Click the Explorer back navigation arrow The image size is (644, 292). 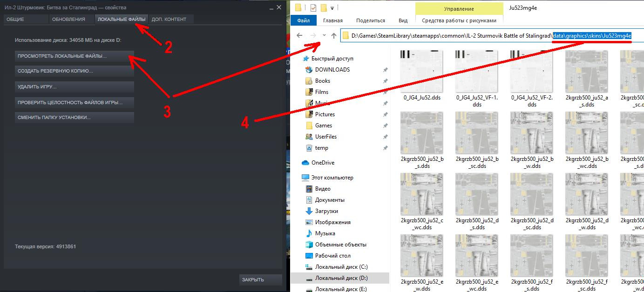299,35
